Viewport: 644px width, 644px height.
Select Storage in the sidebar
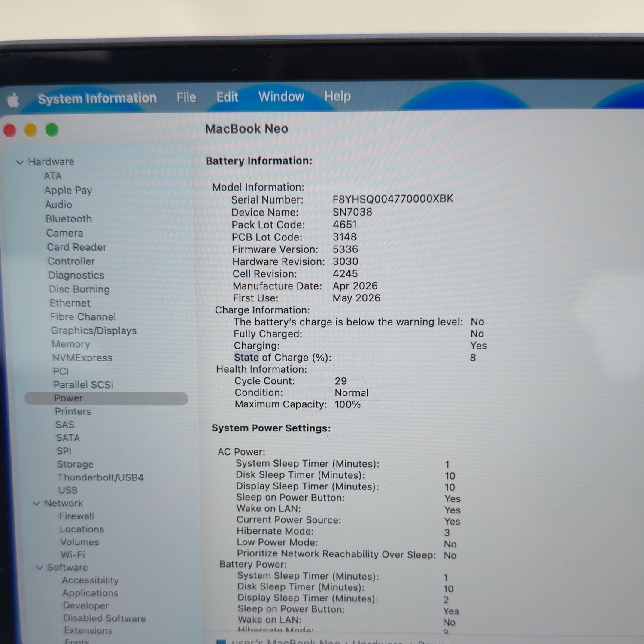(75, 464)
